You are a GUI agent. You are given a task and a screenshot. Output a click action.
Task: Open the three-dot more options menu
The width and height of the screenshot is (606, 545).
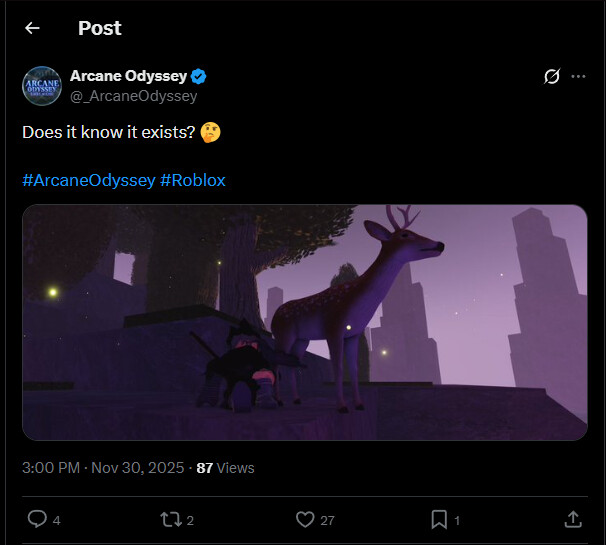coord(578,77)
